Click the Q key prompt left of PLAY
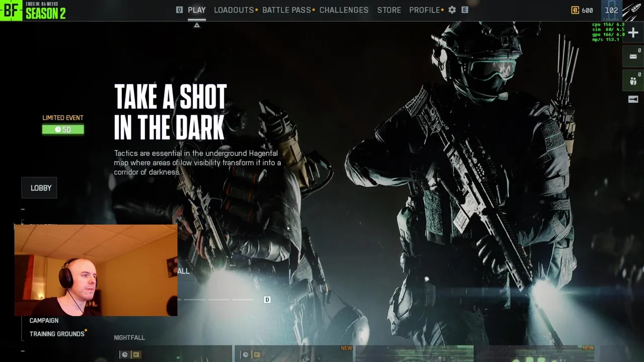 point(179,10)
